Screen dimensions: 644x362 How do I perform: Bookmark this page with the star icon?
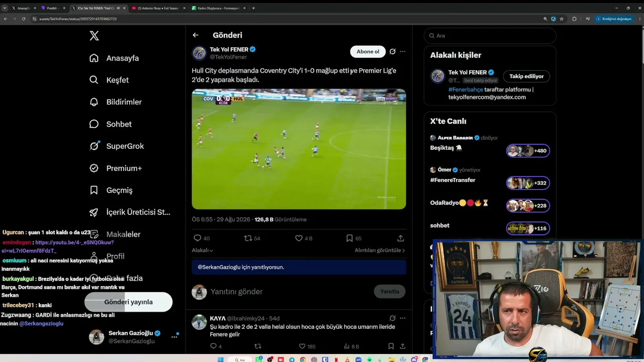[x=561, y=19]
